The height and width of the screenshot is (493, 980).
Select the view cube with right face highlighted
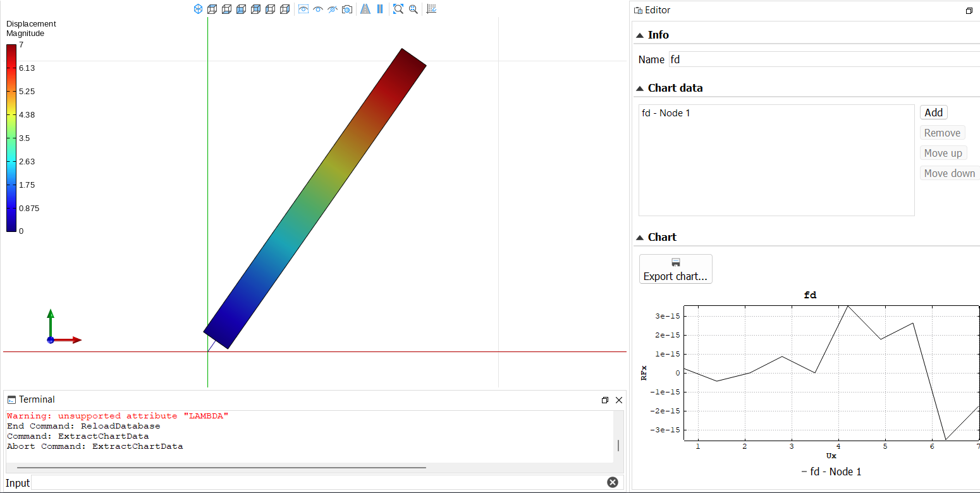tap(285, 9)
